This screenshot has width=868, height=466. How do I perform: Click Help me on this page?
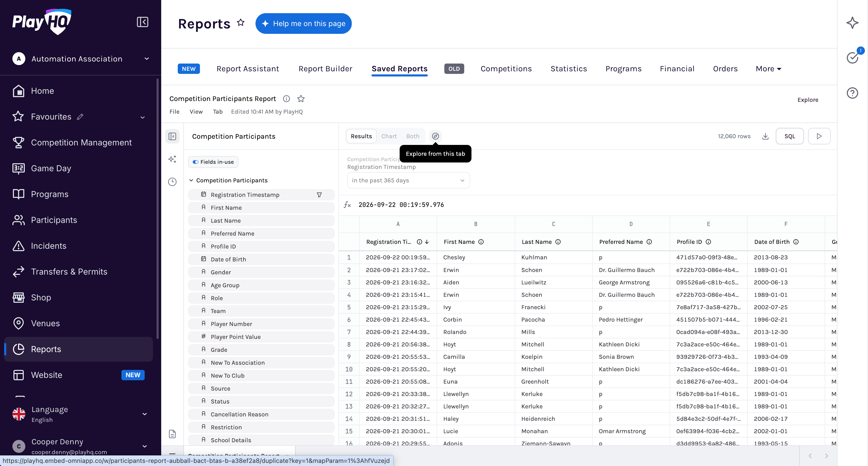point(303,24)
